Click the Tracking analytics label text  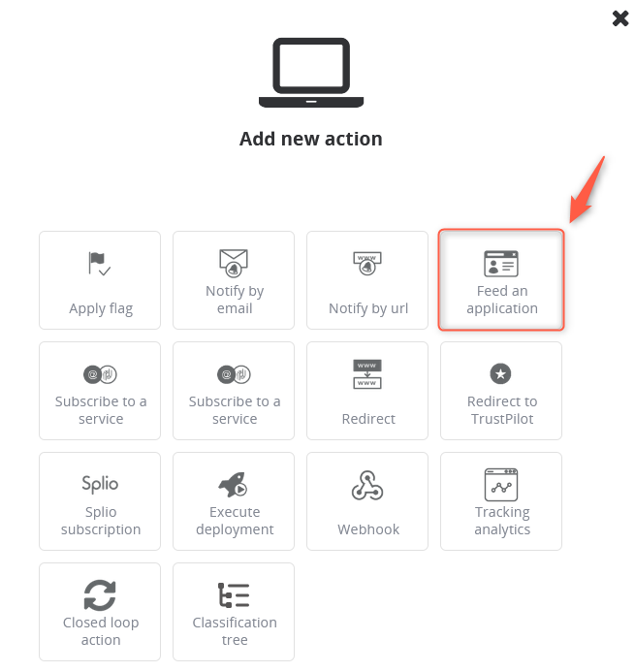pos(502,521)
